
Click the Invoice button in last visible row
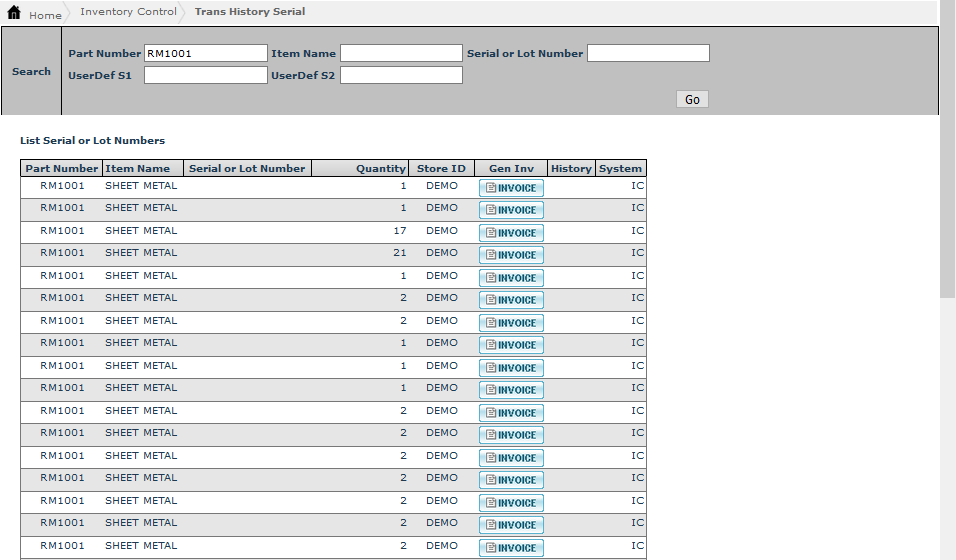point(511,548)
